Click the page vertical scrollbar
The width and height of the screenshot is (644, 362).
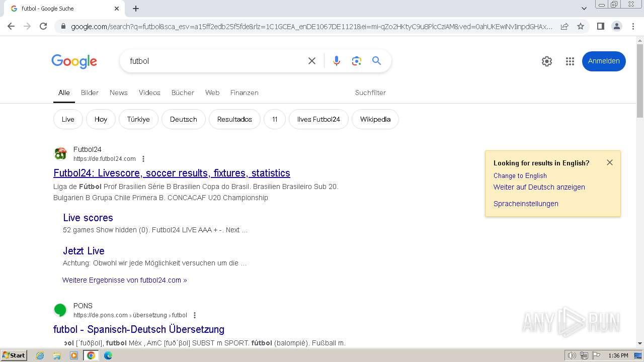pos(640,81)
